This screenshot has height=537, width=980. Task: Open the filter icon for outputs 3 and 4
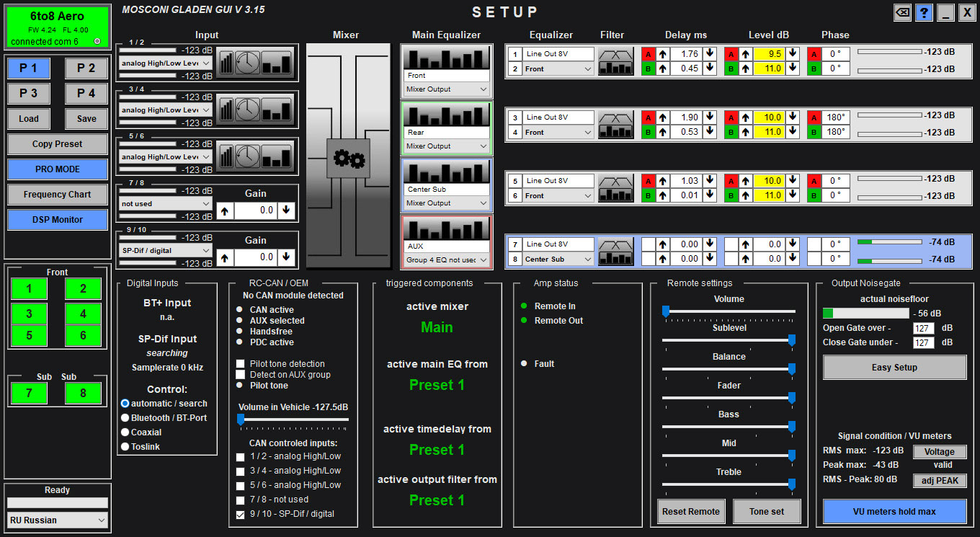tap(616, 125)
